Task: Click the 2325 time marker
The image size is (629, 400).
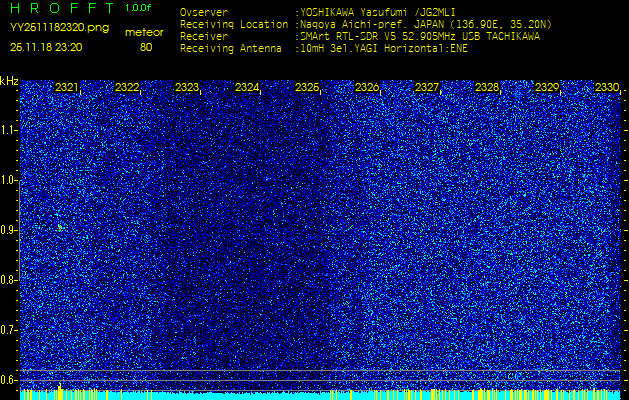Action: coord(307,88)
